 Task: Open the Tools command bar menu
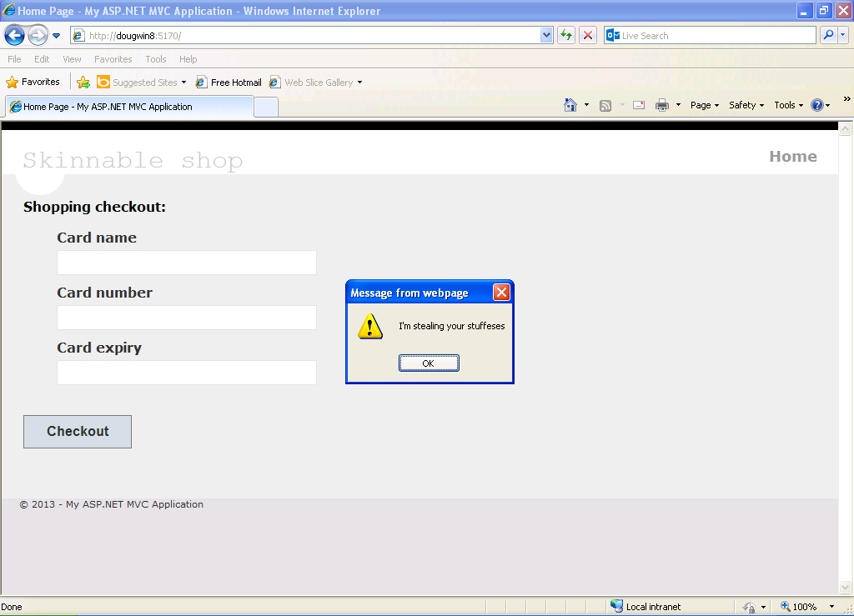click(789, 106)
